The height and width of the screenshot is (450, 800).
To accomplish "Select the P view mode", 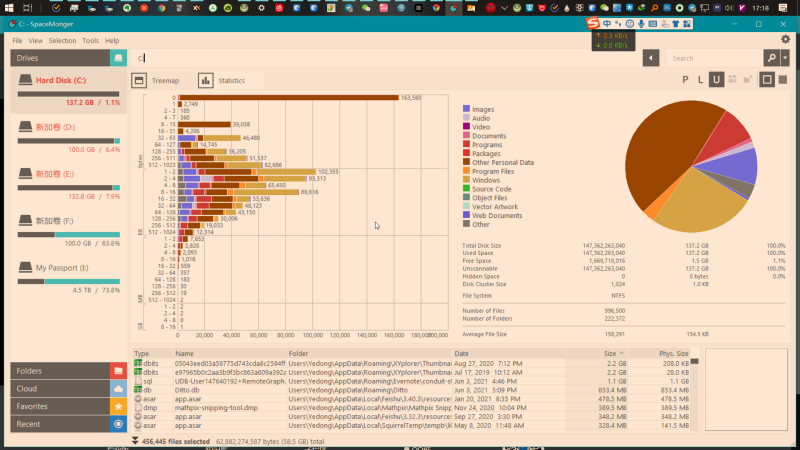I will pos(685,80).
